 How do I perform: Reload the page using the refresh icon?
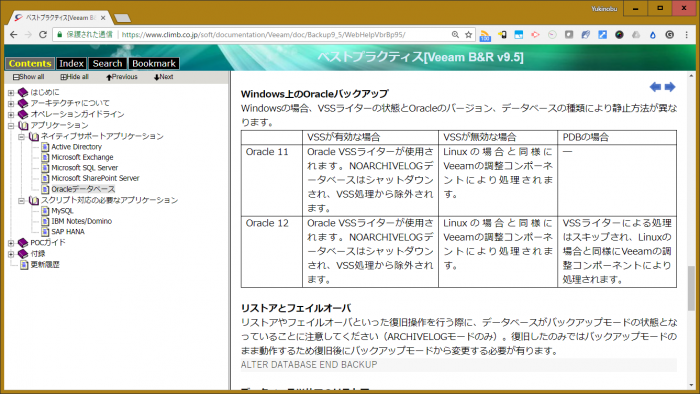point(42,34)
